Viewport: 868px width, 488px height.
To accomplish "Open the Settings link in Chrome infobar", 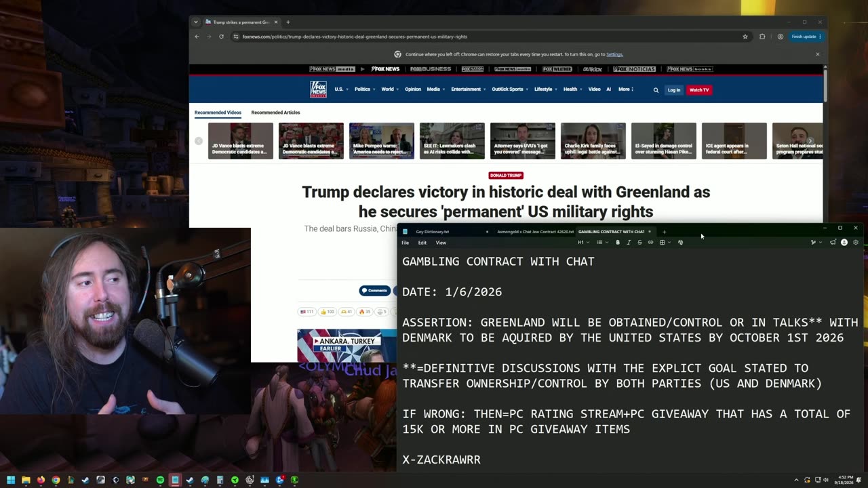I will [x=614, y=54].
